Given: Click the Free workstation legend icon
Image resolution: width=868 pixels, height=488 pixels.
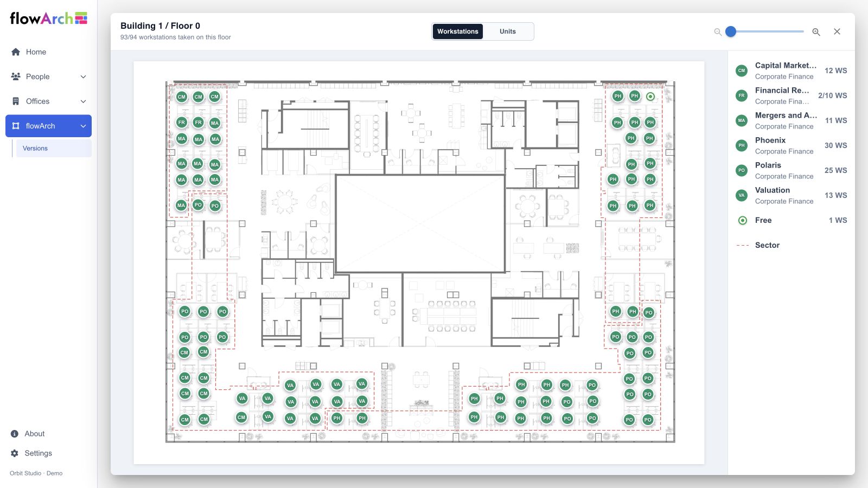Looking at the screenshot, I should [743, 220].
